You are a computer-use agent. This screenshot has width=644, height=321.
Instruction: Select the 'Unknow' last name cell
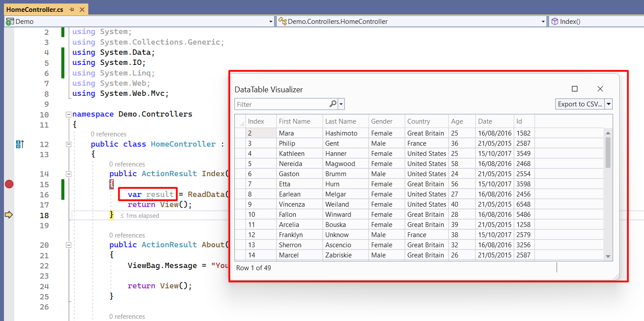point(346,235)
